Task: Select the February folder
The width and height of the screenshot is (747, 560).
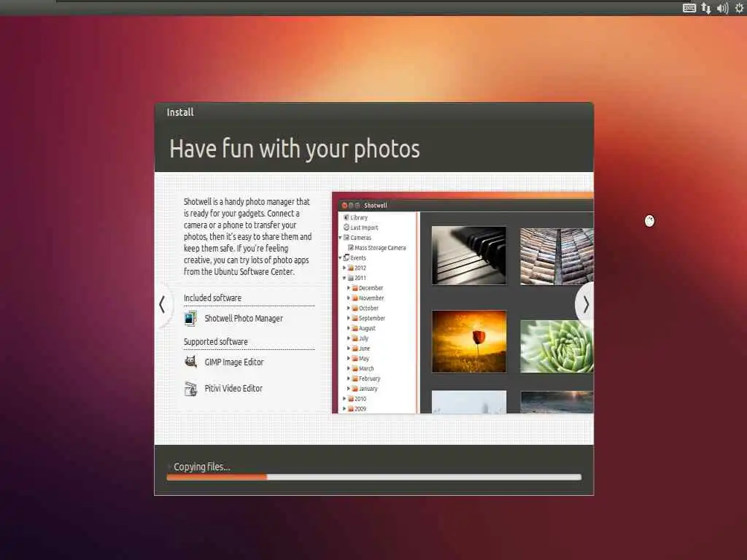Action: 366,378
